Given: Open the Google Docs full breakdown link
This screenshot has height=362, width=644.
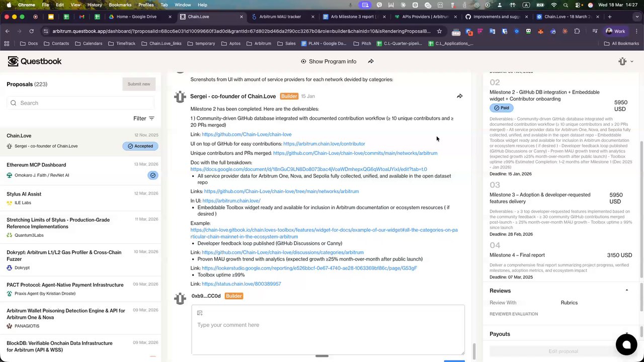Looking at the screenshot, I should (308, 169).
